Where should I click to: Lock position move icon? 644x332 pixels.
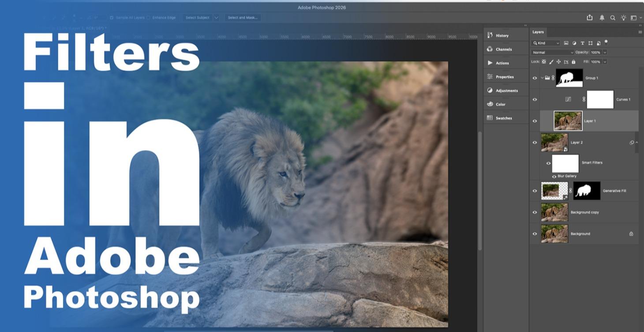click(x=559, y=62)
